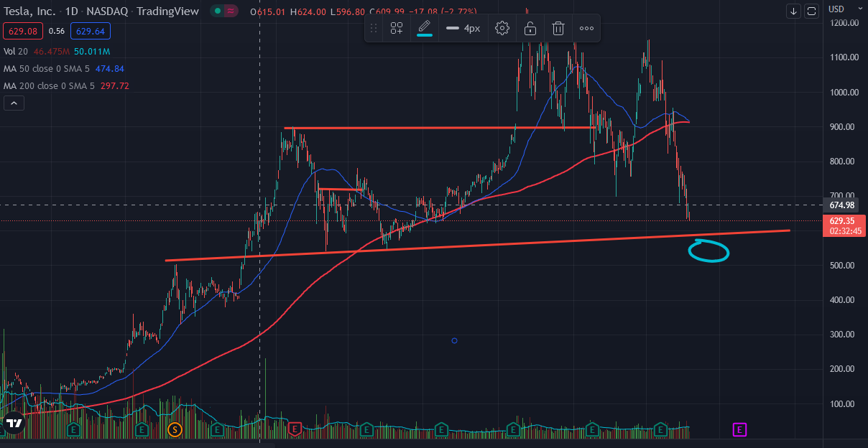Image resolution: width=868 pixels, height=448 pixels.
Task: Click the scroll-down arrow button top right
Action: [x=793, y=11]
